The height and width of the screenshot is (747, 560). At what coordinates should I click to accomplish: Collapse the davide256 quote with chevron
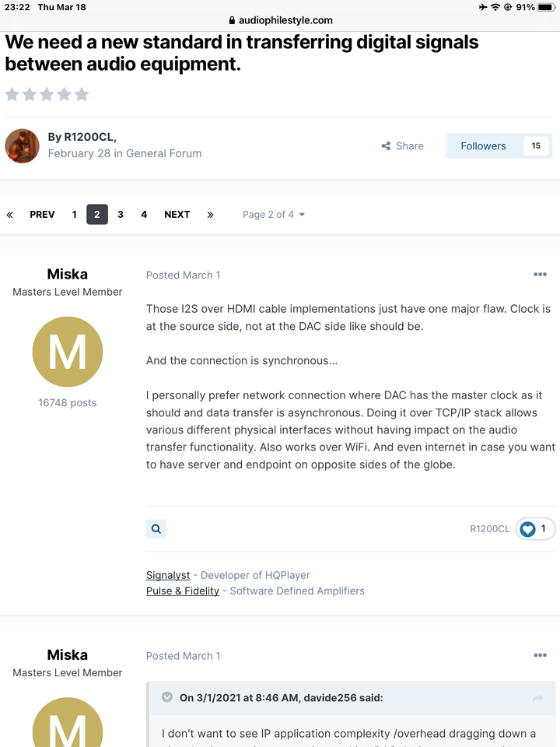point(167,697)
